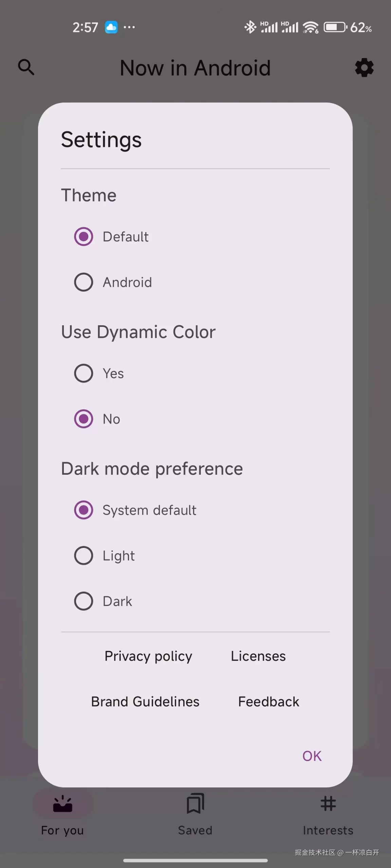The height and width of the screenshot is (868, 391).
Task: Tap the Interests hashtag icon
Action: point(328,804)
